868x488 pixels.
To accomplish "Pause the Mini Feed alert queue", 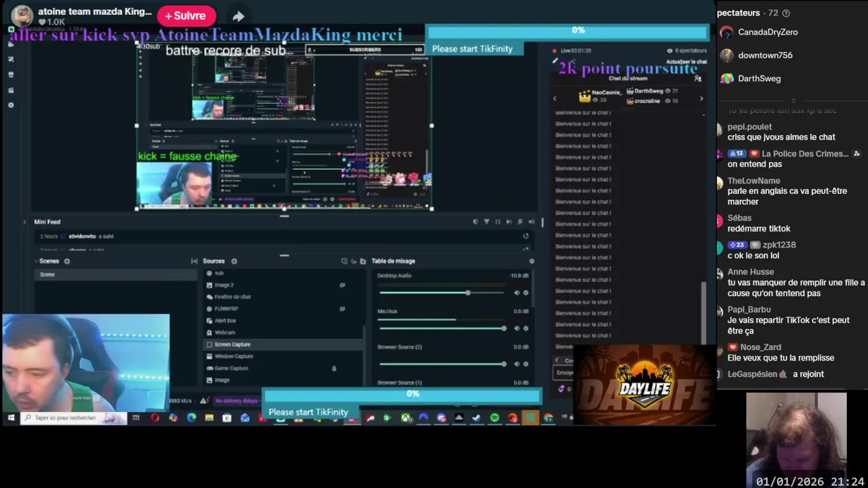I will (498, 222).
